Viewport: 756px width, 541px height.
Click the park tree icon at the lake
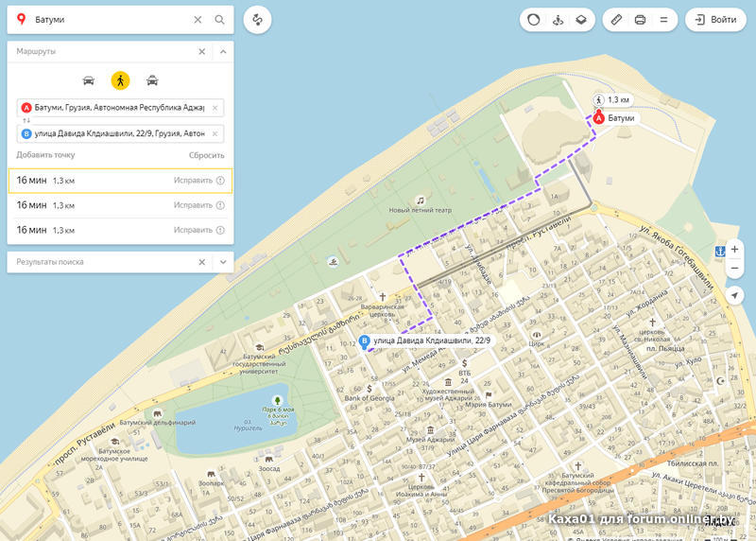click(x=277, y=400)
